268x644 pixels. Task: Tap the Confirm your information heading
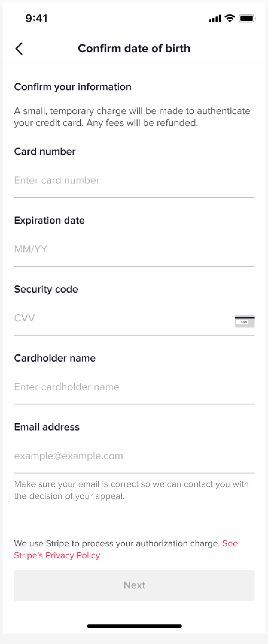click(73, 87)
